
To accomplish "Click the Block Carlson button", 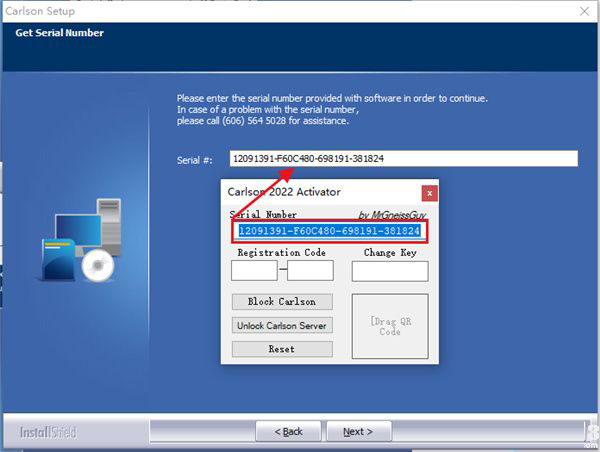I will pyautogui.click(x=282, y=302).
